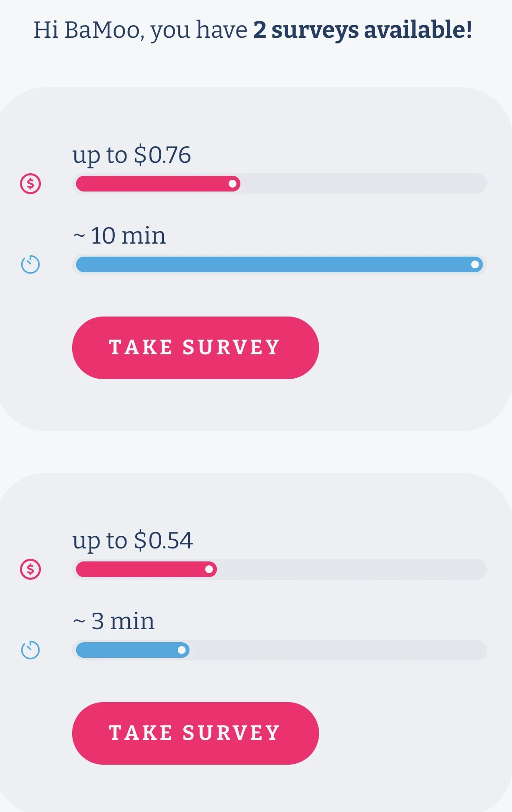Viewport: 512px width, 812px height.
Task: Select the "up to $0.76" reward label
Action: [131, 155]
